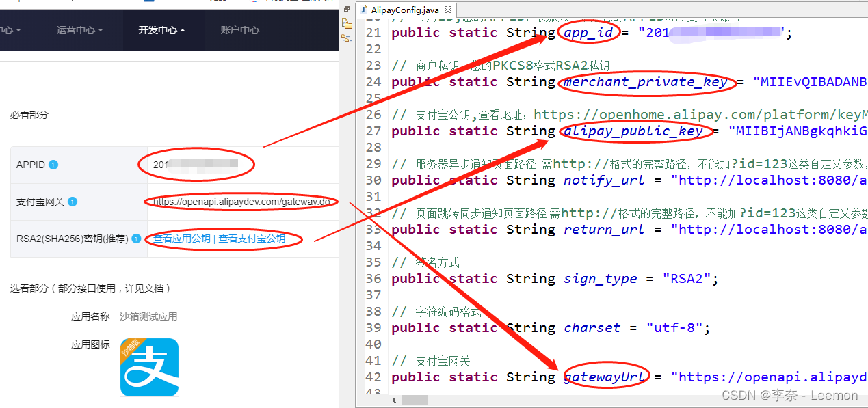The width and height of the screenshot is (868, 408).
Task: Click line number 22 in editor gutter
Action: (x=373, y=49)
